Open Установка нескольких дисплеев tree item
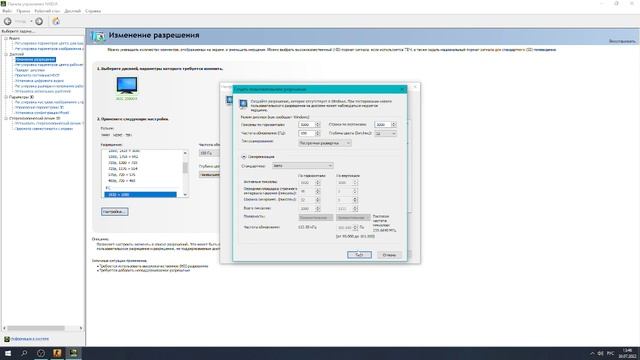This screenshot has width=640, height=360. click(x=43, y=91)
